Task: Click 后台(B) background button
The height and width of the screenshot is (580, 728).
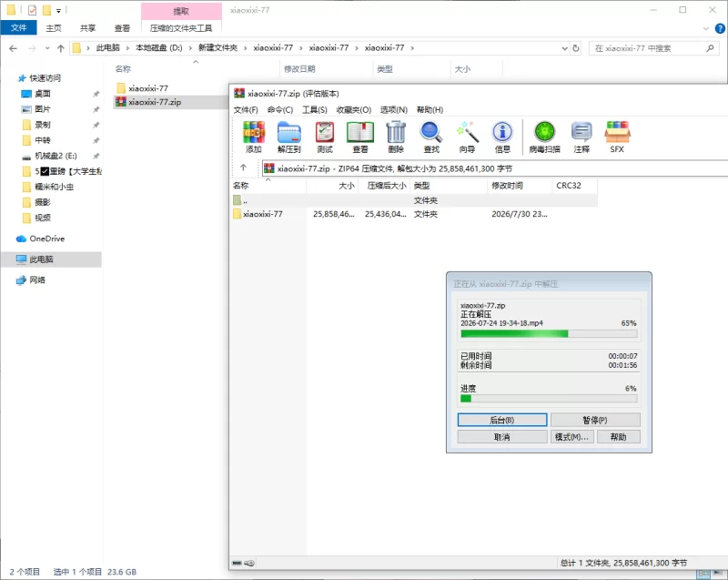Action: tap(502, 421)
